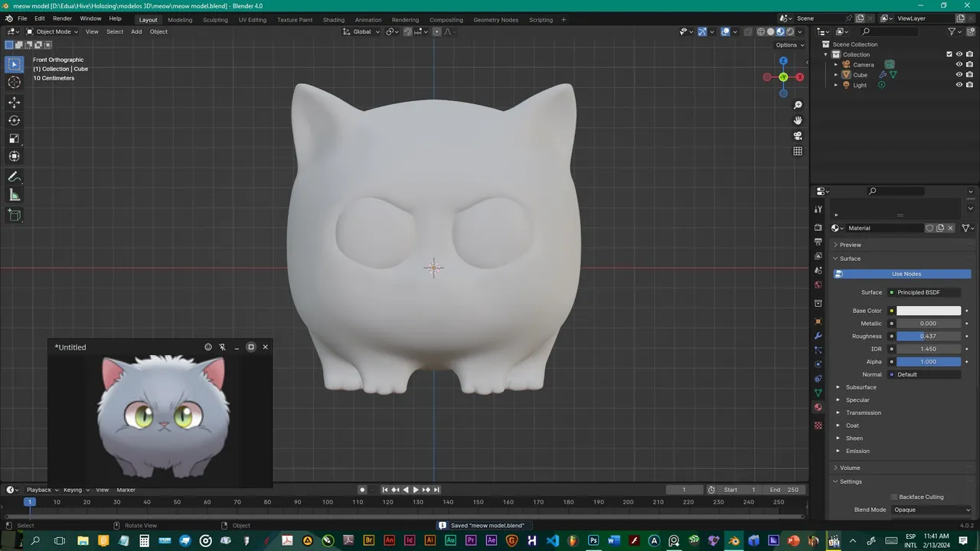Expand the Cube item in outliner
The image size is (980, 551).
(x=836, y=75)
